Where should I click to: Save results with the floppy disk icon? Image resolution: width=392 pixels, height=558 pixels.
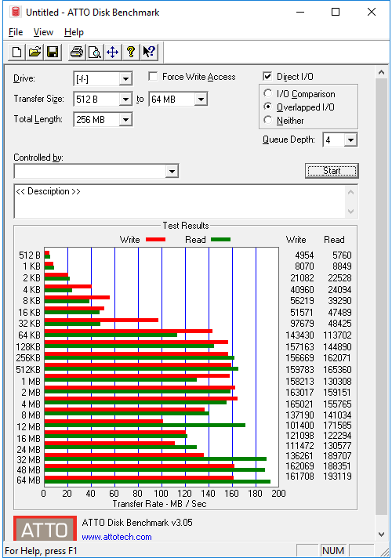[x=53, y=53]
